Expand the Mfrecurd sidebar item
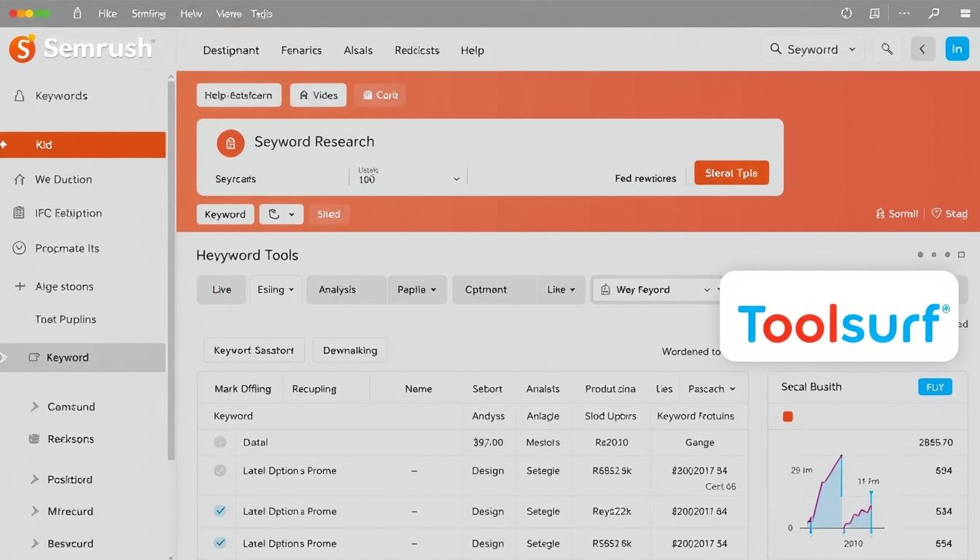 34,511
